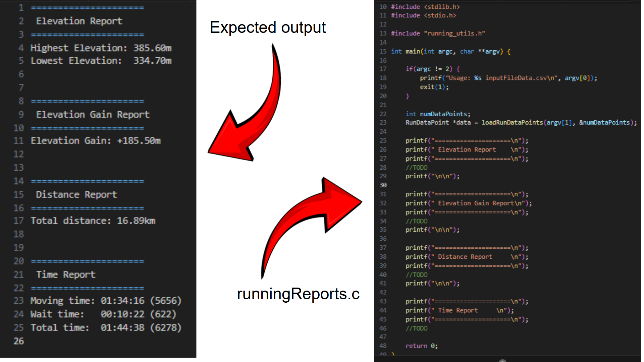
Task: Click the //TODO comment on line 34
Action: pos(417,221)
